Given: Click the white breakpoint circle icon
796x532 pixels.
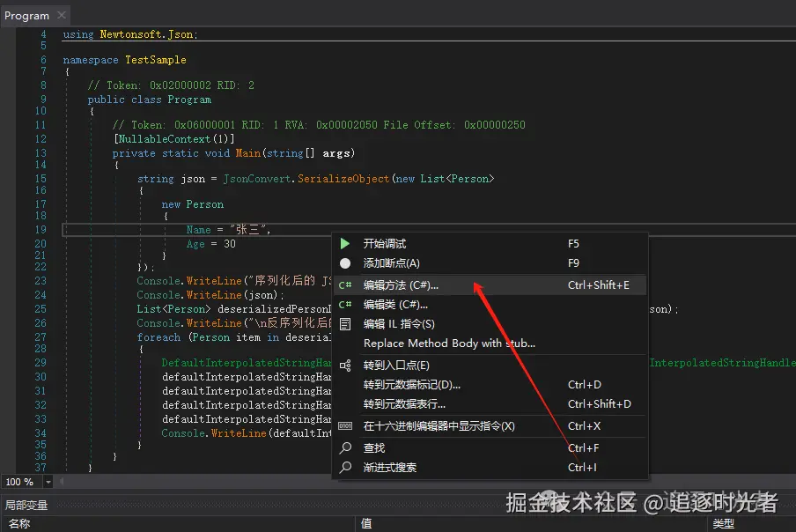Looking at the screenshot, I should click(344, 263).
